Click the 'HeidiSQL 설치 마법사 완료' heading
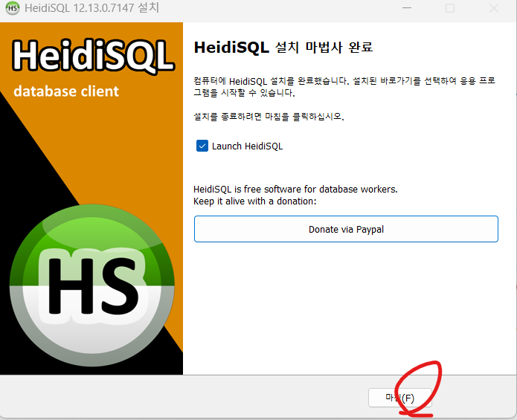This screenshot has height=420, width=517. (283, 48)
